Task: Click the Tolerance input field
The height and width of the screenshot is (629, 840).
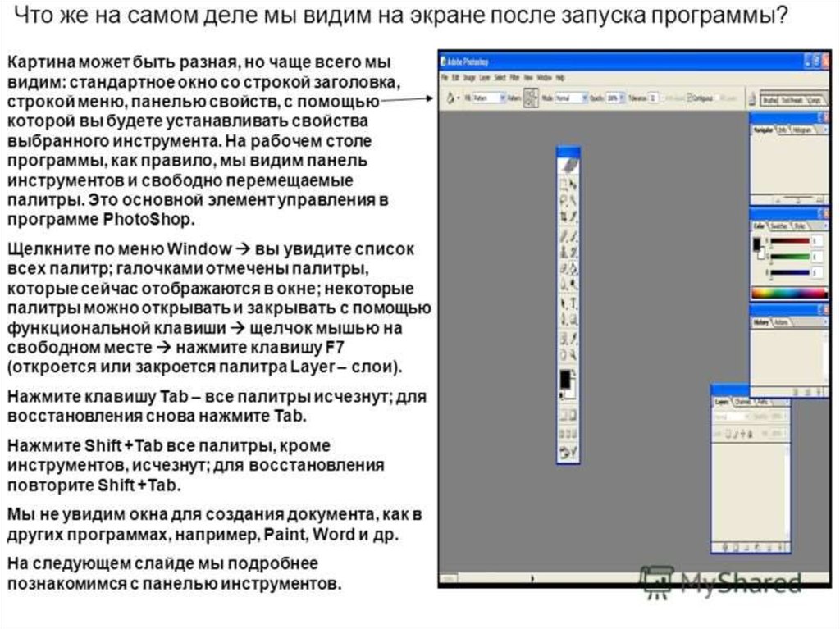Action: pyautogui.click(x=654, y=98)
